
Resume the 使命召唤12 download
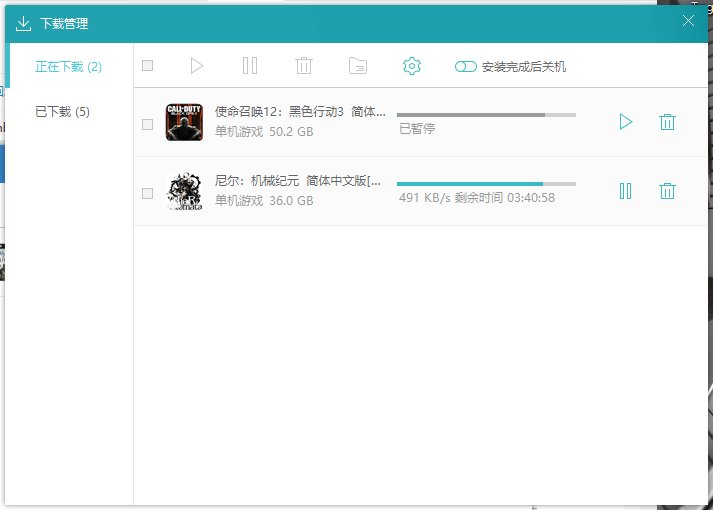point(626,122)
